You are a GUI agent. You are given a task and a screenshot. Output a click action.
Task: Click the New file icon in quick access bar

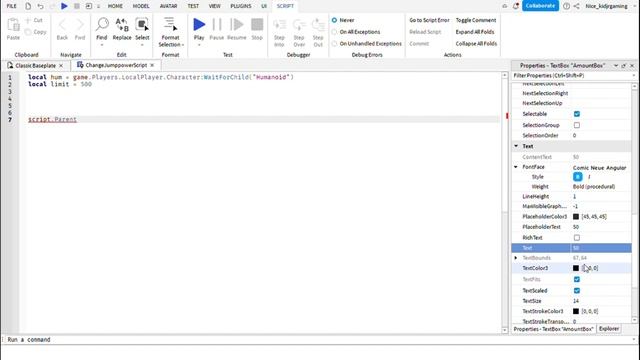point(28,6)
